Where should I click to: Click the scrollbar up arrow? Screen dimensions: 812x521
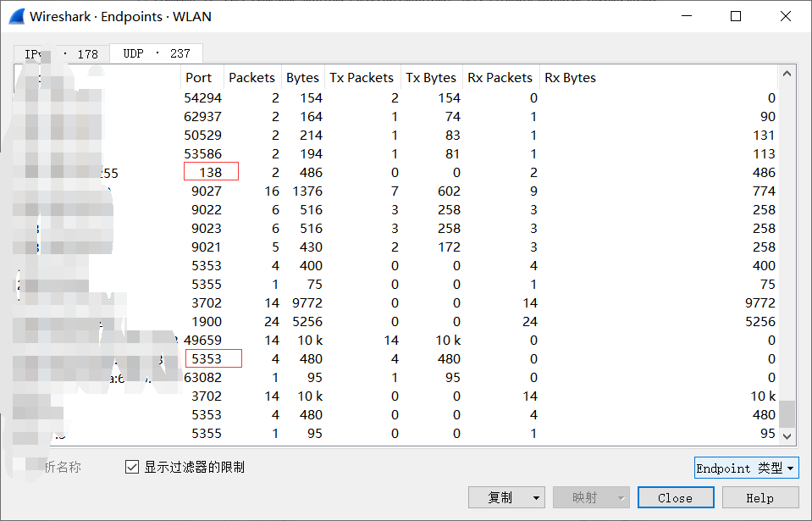coord(787,75)
